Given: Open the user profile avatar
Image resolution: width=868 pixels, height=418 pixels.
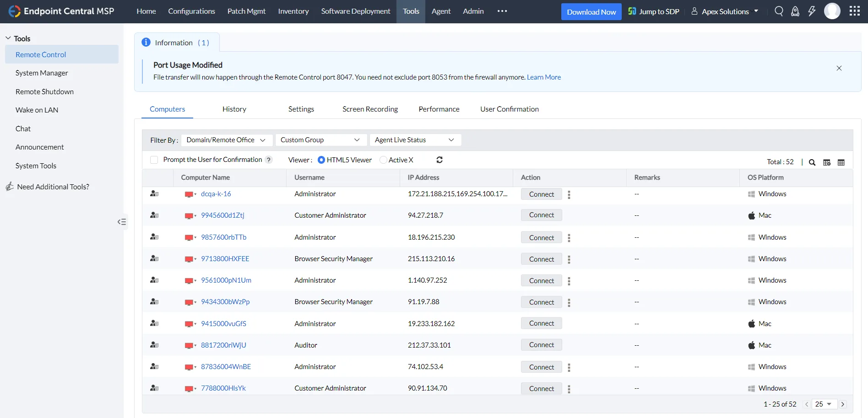Looking at the screenshot, I should pos(832,11).
